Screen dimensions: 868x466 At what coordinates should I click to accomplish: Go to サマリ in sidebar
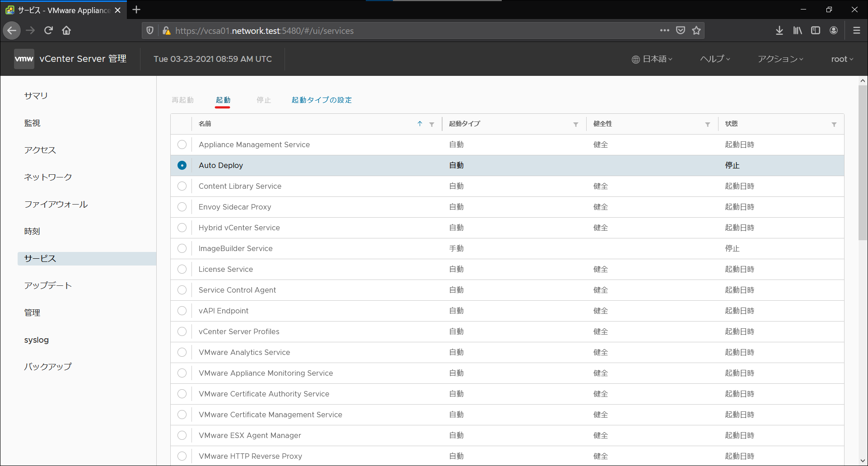36,96
